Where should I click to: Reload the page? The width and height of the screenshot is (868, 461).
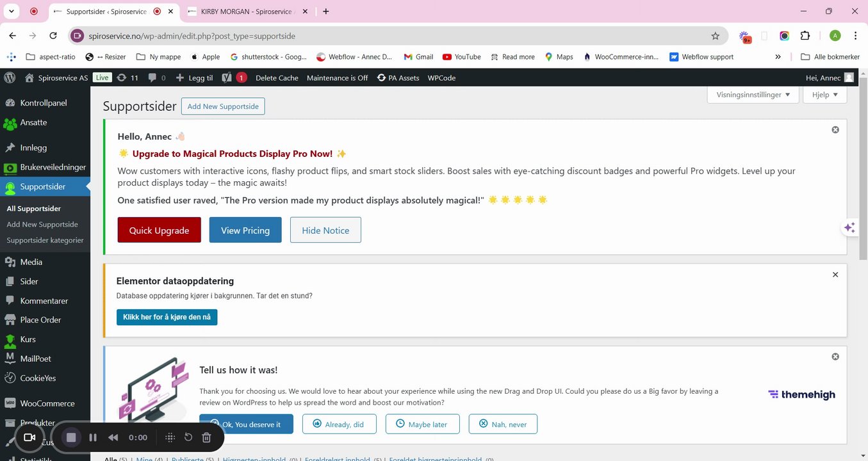[x=53, y=36]
